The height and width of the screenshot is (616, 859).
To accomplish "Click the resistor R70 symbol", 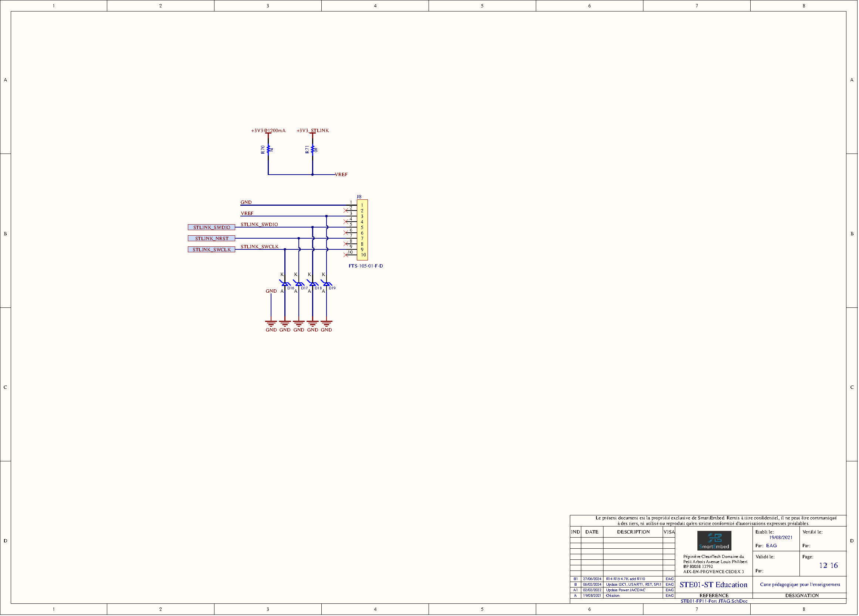I will pyautogui.click(x=268, y=149).
